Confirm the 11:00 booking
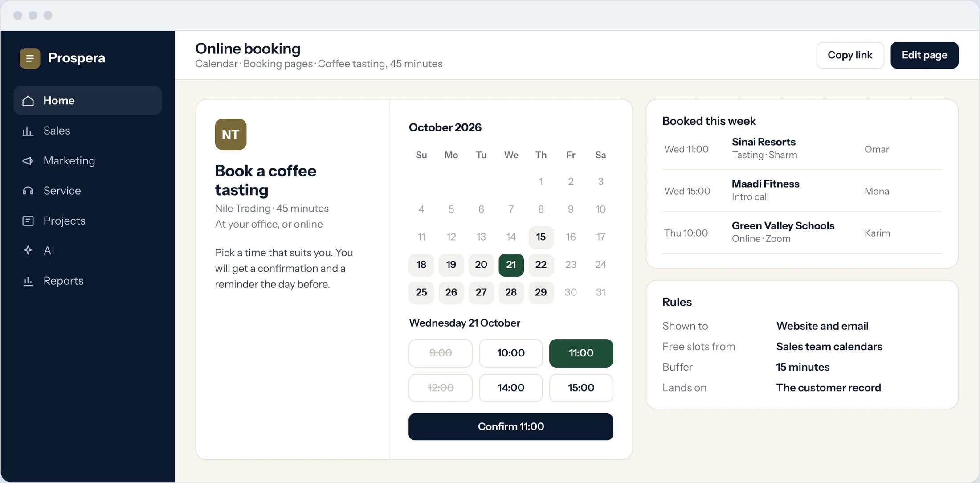 511,427
